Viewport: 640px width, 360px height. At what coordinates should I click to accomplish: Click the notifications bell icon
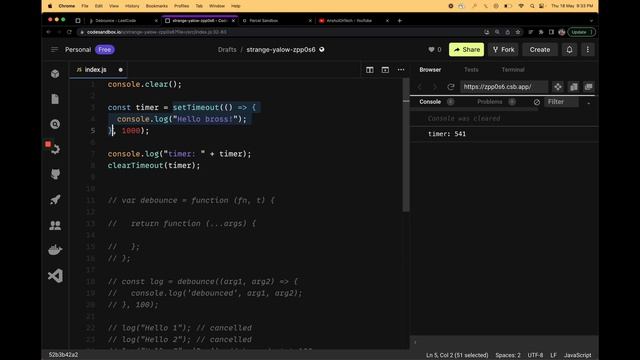pos(569,49)
